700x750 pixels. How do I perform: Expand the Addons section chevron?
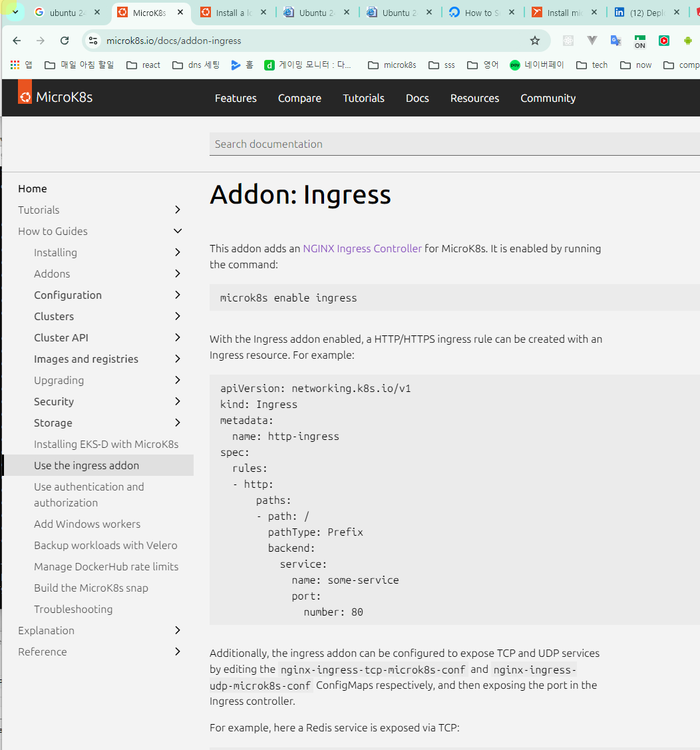pyautogui.click(x=178, y=274)
